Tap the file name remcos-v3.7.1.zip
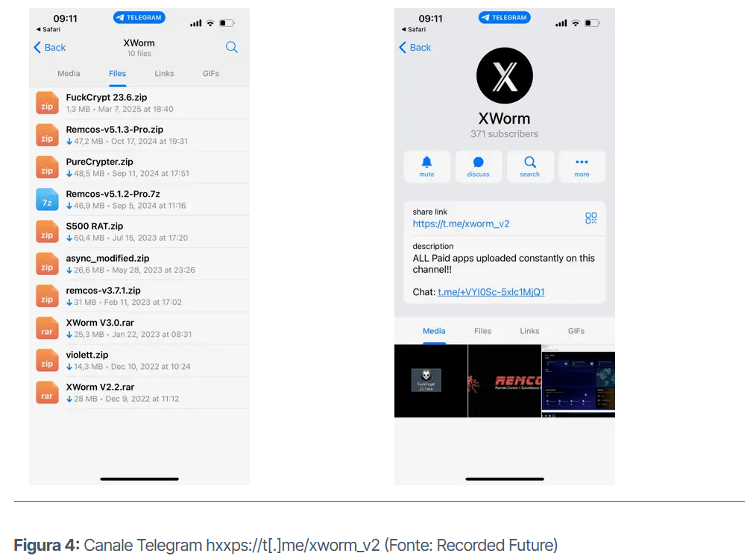The width and height of the screenshot is (756, 559). click(103, 290)
